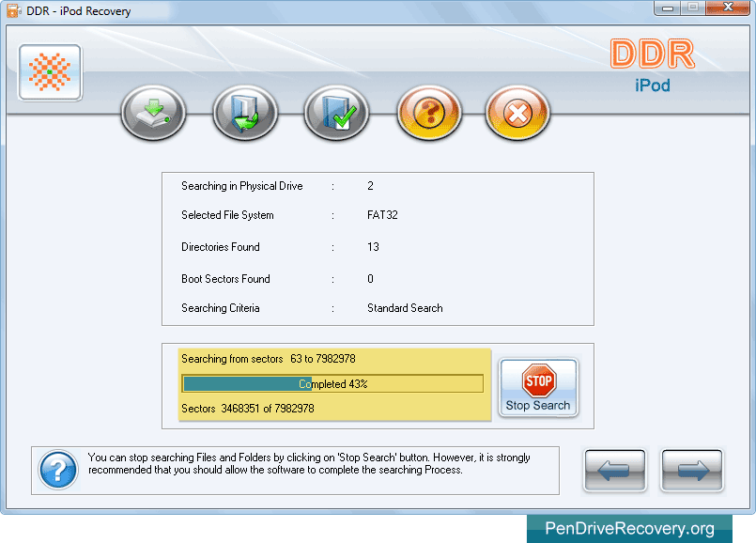Click the orange X exit icon

tap(517, 113)
